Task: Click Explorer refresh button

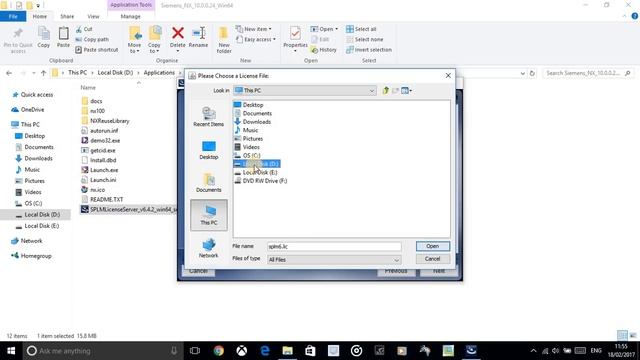Action: pyautogui.click(x=532, y=73)
